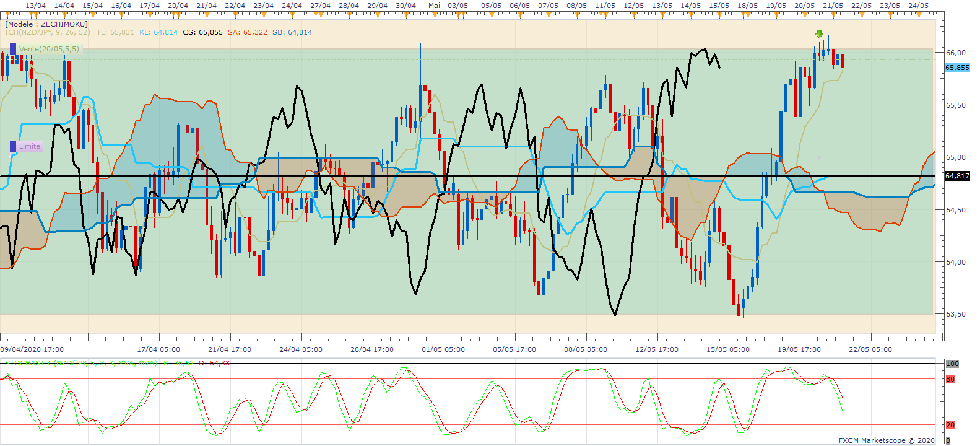Click the 17/04 05:00 timestamp label
Screen dimensions: 980x446
pyautogui.click(x=158, y=349)
